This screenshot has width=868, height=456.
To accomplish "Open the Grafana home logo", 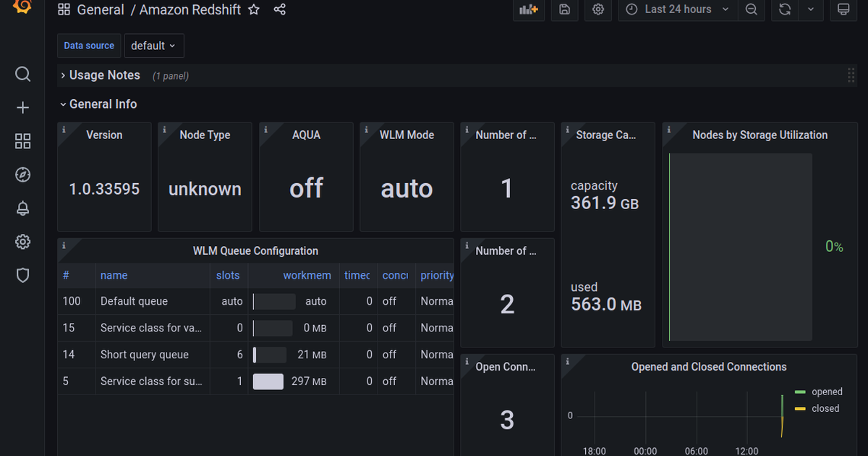I will (x=22, y=6).
